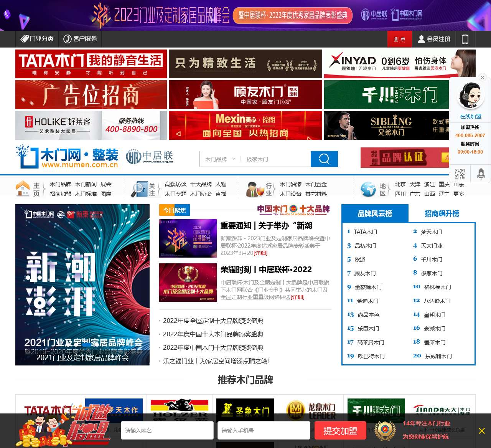Open ranked brand 梦天木门
The height and width of the screenshot is (448, 491).
tap(432, 232)
